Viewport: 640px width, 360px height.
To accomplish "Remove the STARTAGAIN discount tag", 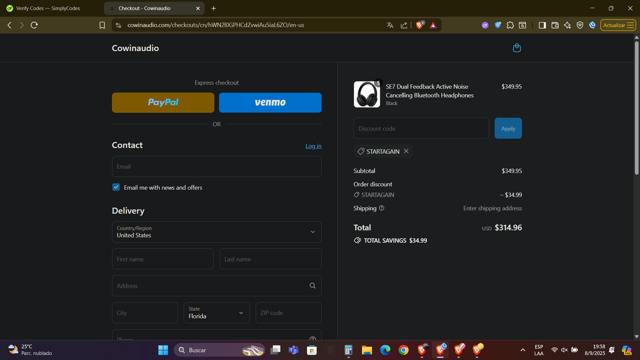I will (406, 151).
